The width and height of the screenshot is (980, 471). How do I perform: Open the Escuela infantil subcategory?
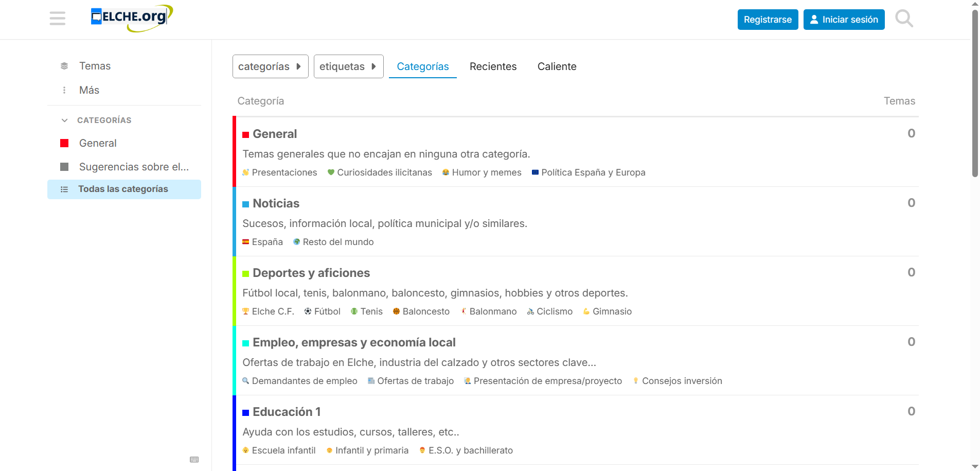(x=279, y=450)
